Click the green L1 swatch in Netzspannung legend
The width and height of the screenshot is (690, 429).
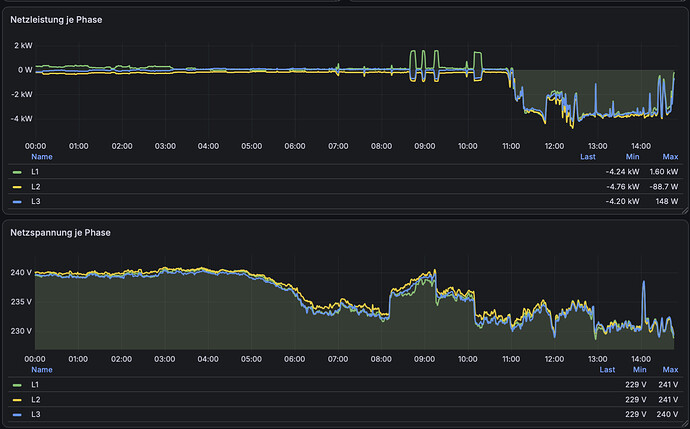[x=17, y=385]
